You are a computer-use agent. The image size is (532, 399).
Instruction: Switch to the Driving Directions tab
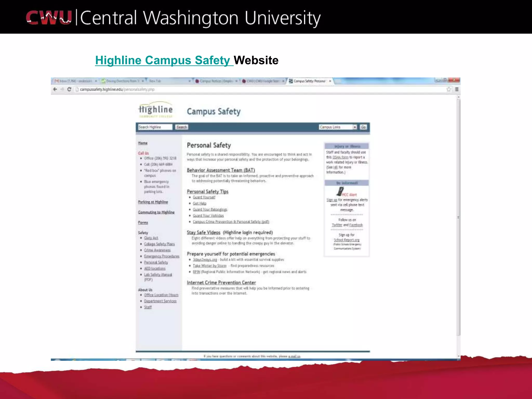point(123,81)
